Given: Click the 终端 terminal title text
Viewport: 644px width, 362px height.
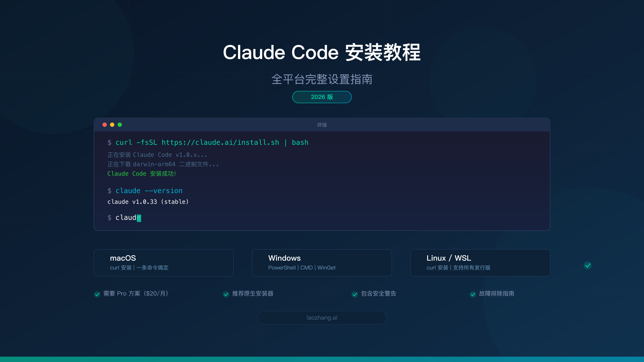Looking at the screenshot, I should pyautogui.click(x=322, y=125).
